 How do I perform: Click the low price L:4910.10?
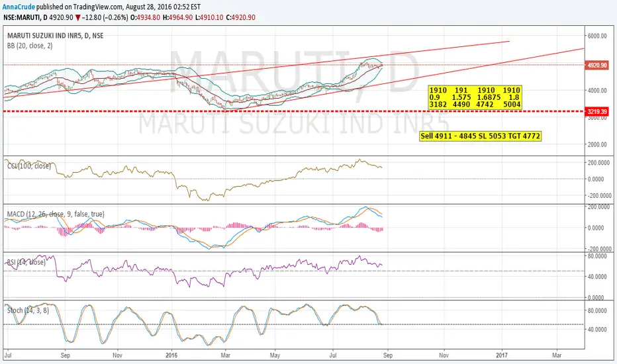[x=209, y=17]
